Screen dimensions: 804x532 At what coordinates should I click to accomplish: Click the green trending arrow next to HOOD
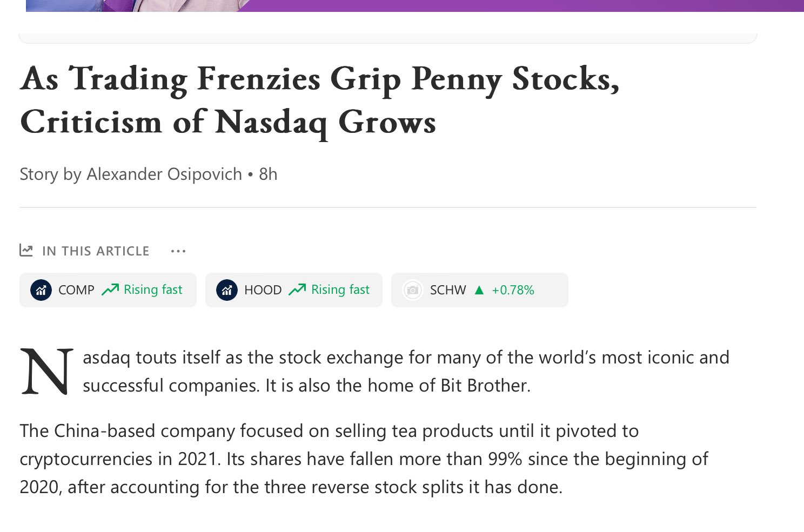[297, 289]
